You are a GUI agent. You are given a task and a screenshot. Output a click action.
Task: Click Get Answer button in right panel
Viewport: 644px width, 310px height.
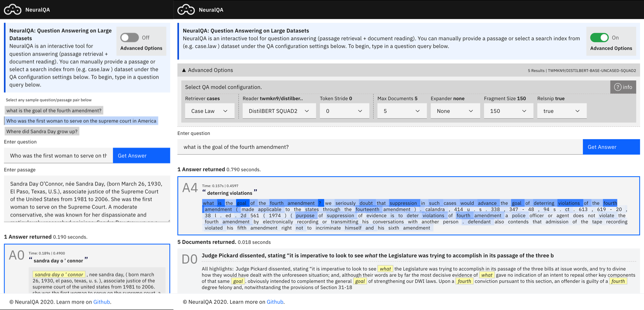611,147
